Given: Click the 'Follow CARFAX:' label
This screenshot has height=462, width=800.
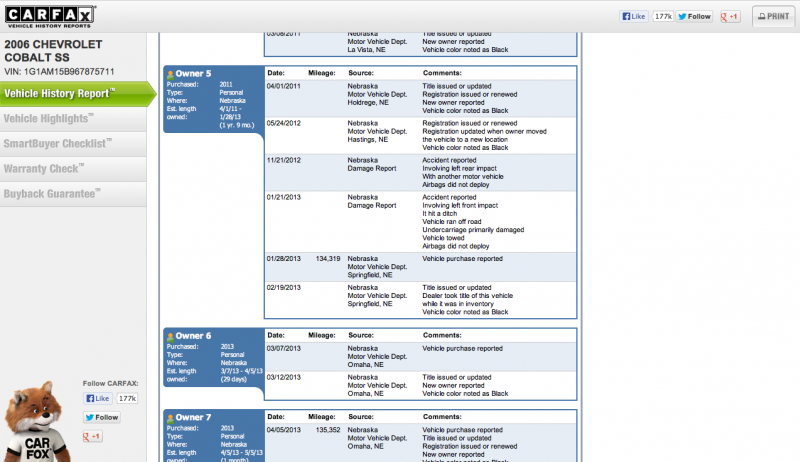Looking at the screenshot, I should pos(111,383).
